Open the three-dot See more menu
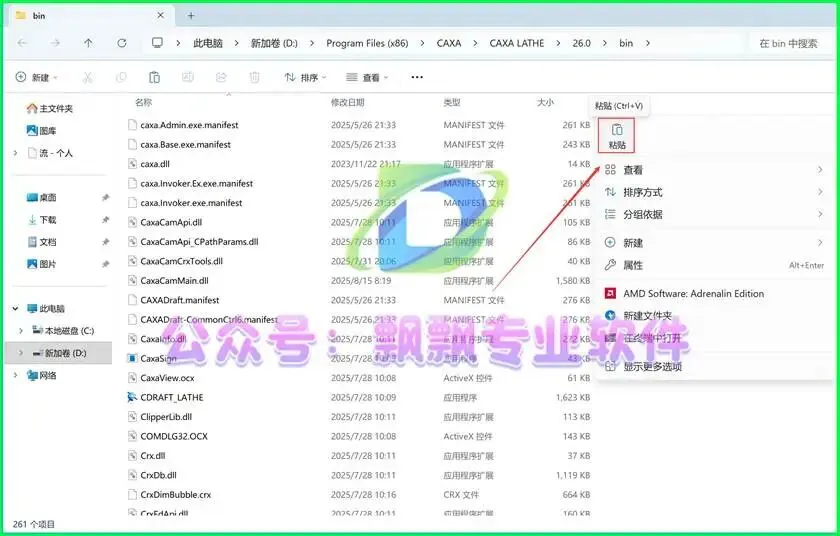 point(417,78)
